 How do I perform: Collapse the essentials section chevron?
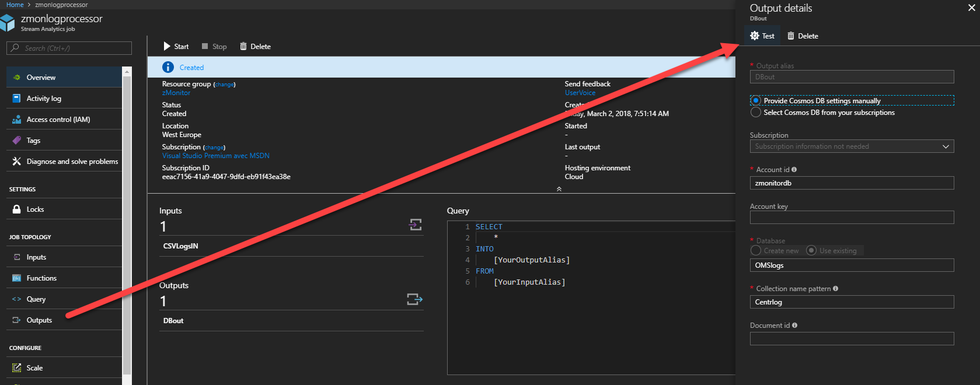pyautogui.click(x=559, y=189)
